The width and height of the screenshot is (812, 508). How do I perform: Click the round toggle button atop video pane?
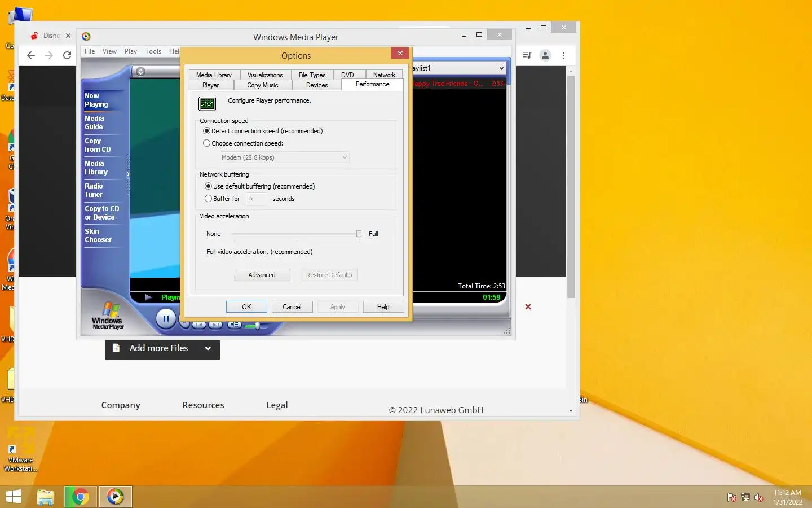pyautogui.click(x=141, y=72)
